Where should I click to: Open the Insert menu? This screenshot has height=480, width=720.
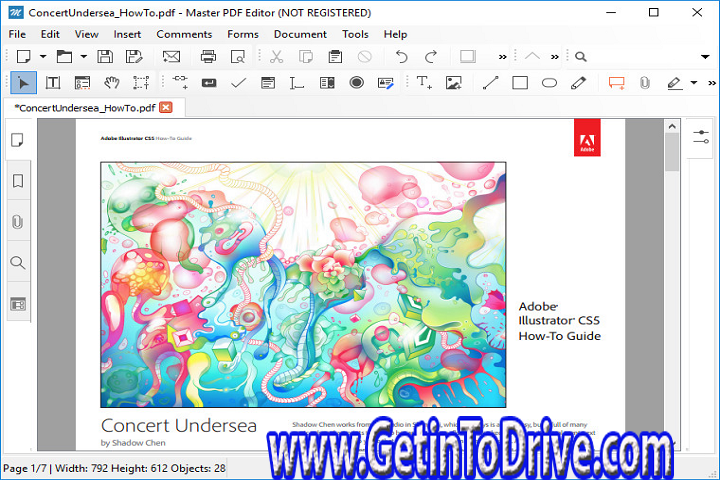[x=127, y=34]
